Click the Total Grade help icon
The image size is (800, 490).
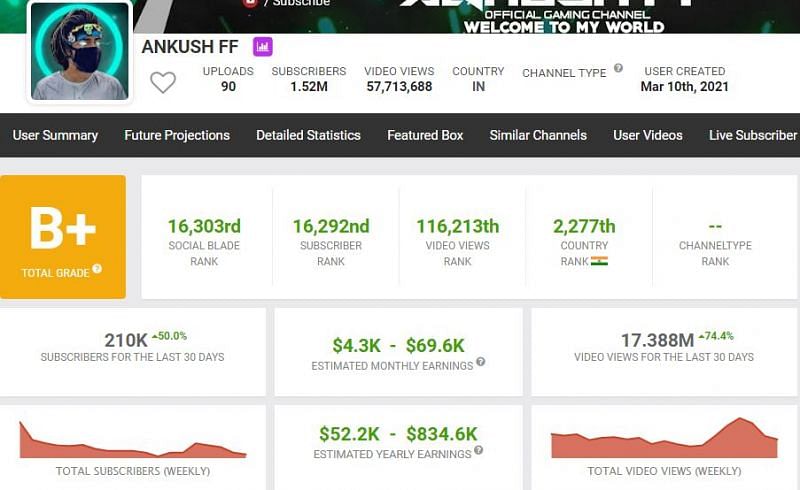tap(97, 269)
